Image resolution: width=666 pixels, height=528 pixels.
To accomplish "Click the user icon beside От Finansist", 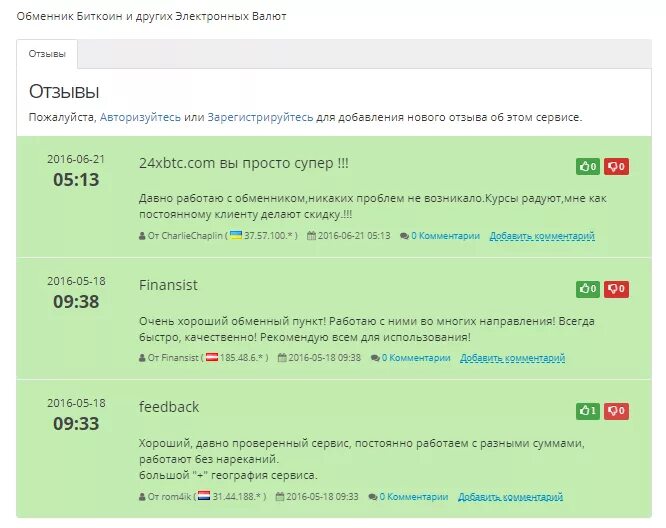I will (x=142, y=358).
